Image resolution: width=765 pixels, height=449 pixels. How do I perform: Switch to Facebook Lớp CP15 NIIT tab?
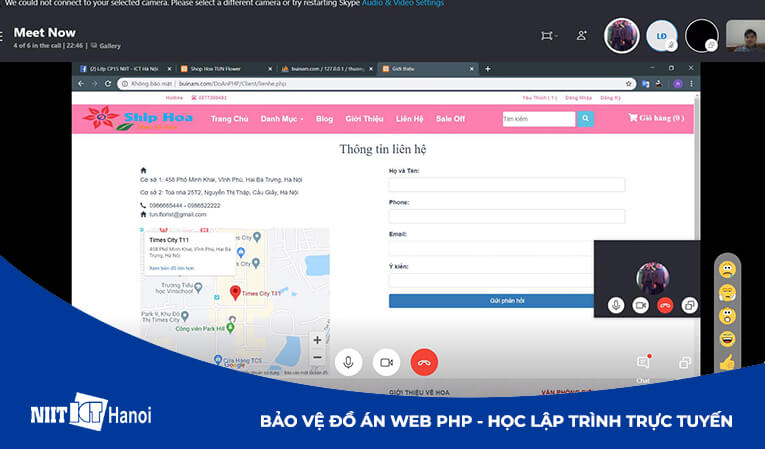point(125,69)
